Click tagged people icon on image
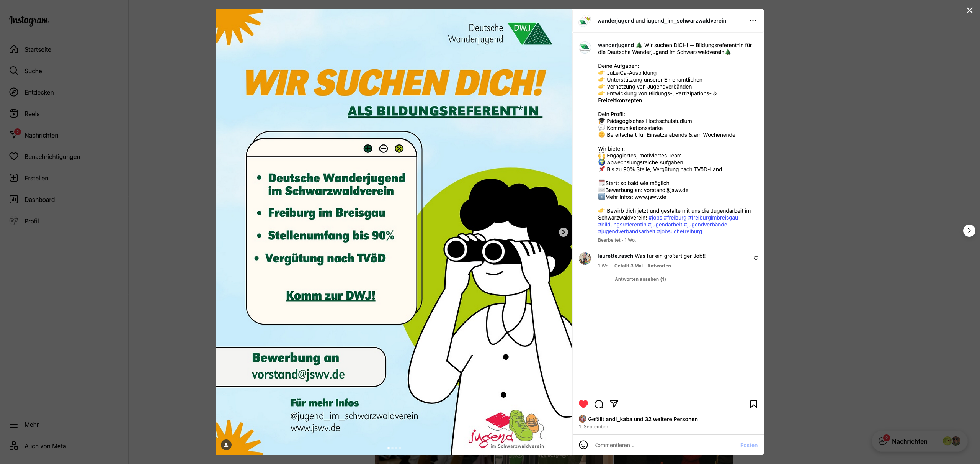 pyautogui.click(x=226, y=445)
